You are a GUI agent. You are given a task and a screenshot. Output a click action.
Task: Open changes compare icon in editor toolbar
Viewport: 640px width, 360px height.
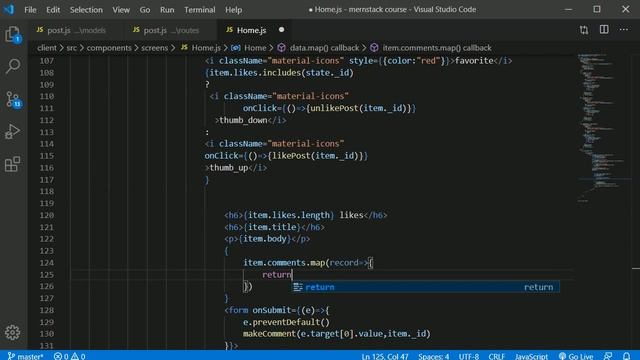click(584, 30)
